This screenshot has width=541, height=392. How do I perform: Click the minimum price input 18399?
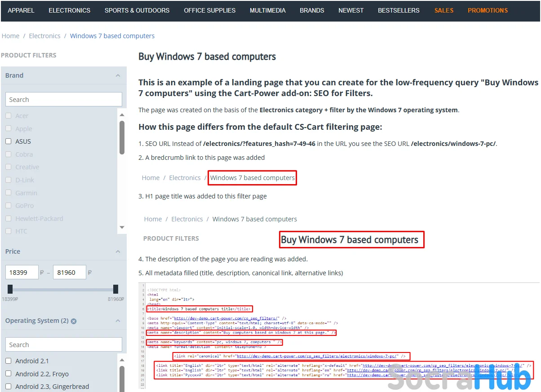21,273
